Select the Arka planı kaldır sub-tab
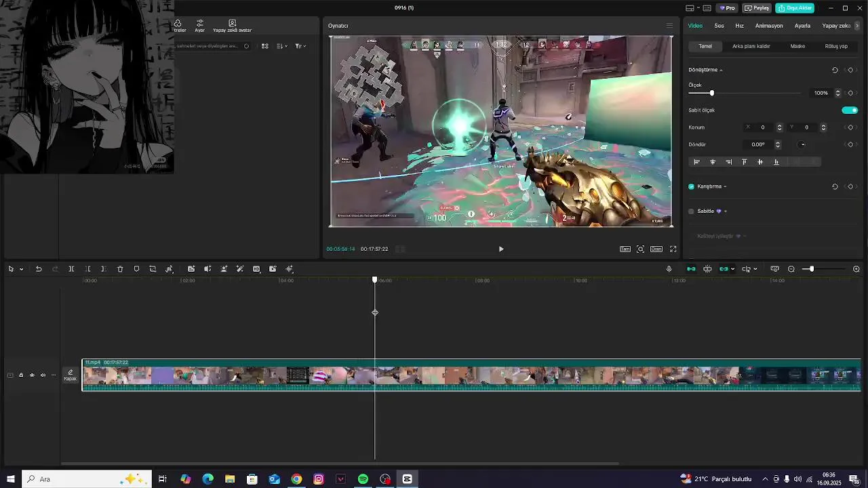Viewport: 868px width, 488px height. (x=751, y=46)
